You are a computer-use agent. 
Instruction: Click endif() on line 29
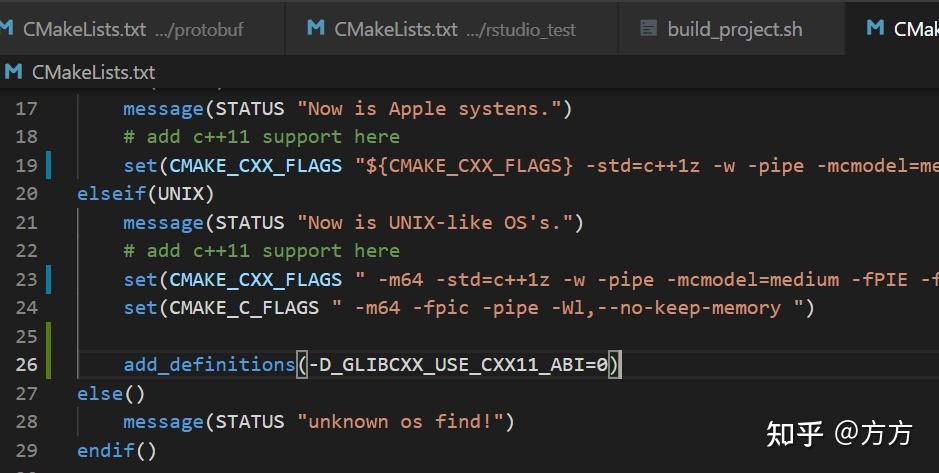(x=117, y=451)
